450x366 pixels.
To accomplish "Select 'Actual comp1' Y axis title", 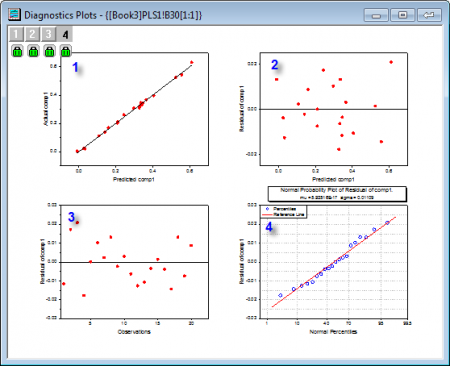I will 46,109.
